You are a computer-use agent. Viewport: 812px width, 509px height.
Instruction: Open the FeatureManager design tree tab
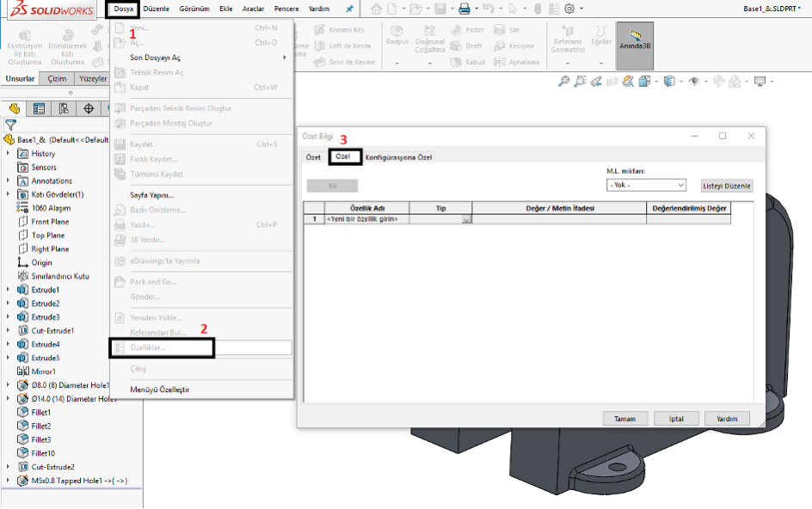[14, 108]
